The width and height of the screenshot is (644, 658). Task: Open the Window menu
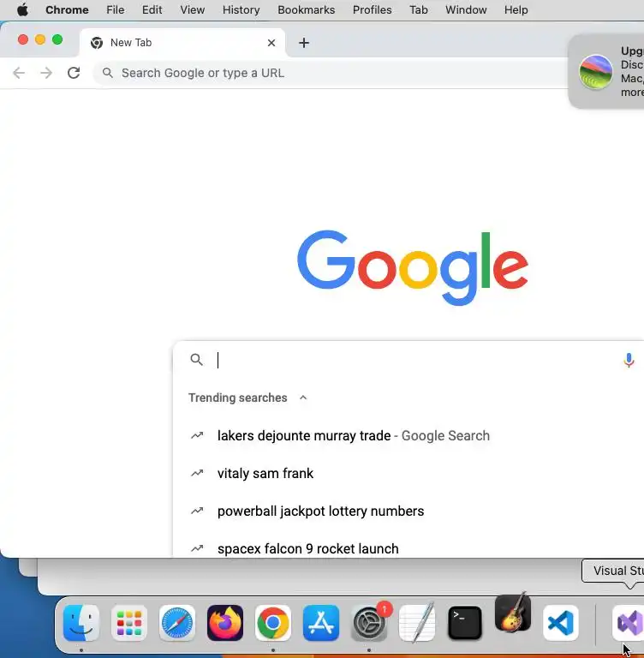click(466, 9)
